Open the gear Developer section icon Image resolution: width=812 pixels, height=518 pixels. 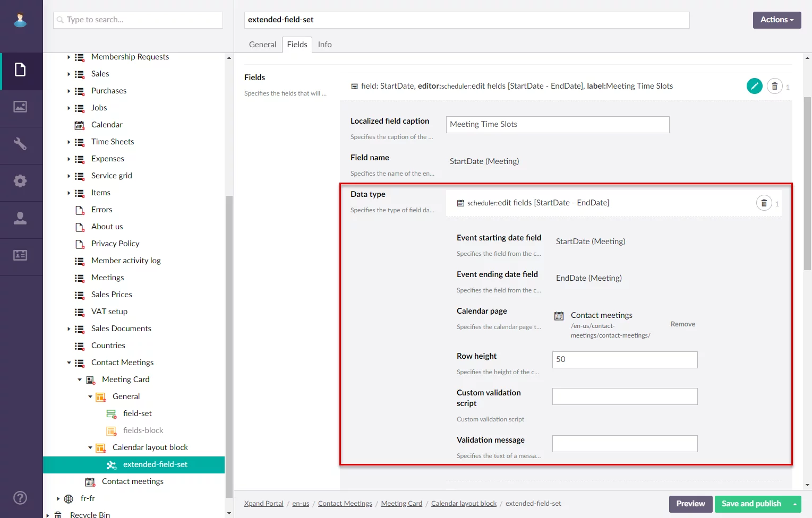[x=20, y=182]
